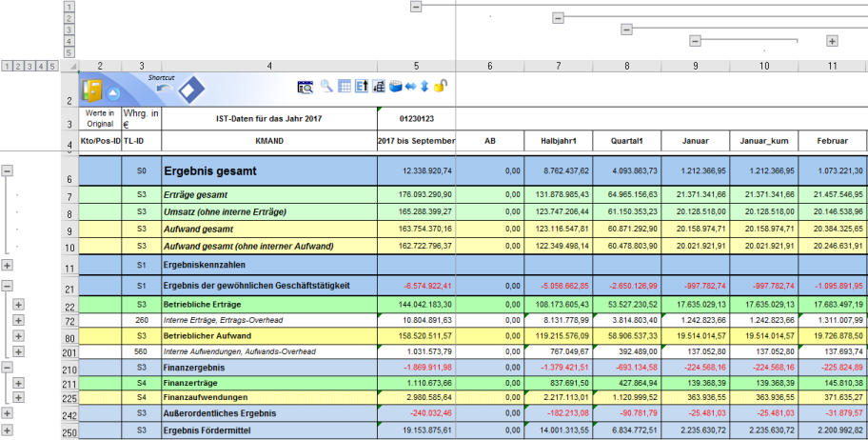This screenshot has height=440, width=868.
Task: Expand the Finanzerträge row group
Action: click(x=18, y=382)
